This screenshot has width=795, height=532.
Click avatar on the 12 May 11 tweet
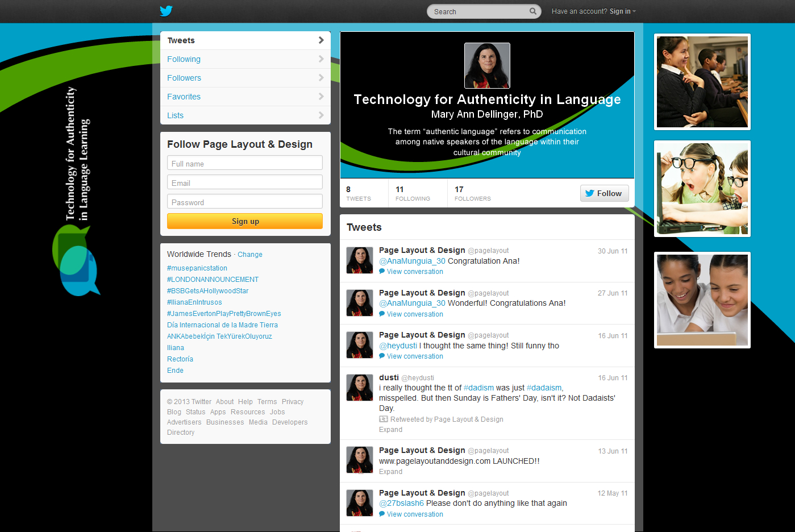[360, 503]
